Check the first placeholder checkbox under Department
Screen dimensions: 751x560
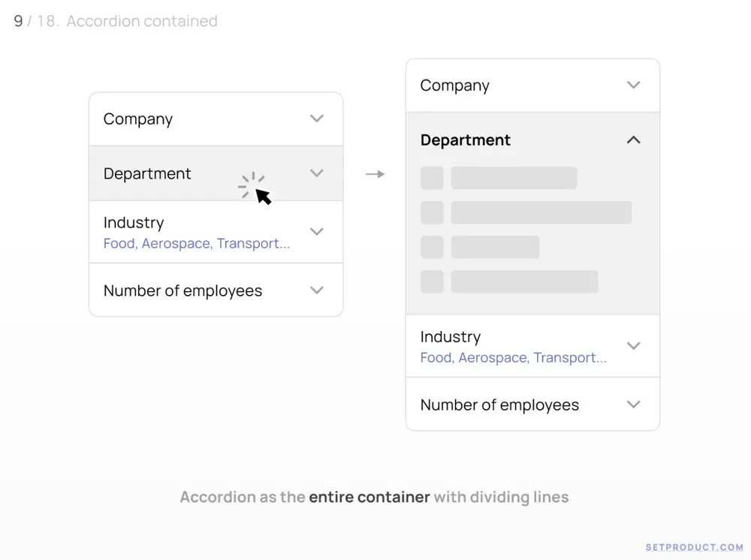click(x=432, y=178)
